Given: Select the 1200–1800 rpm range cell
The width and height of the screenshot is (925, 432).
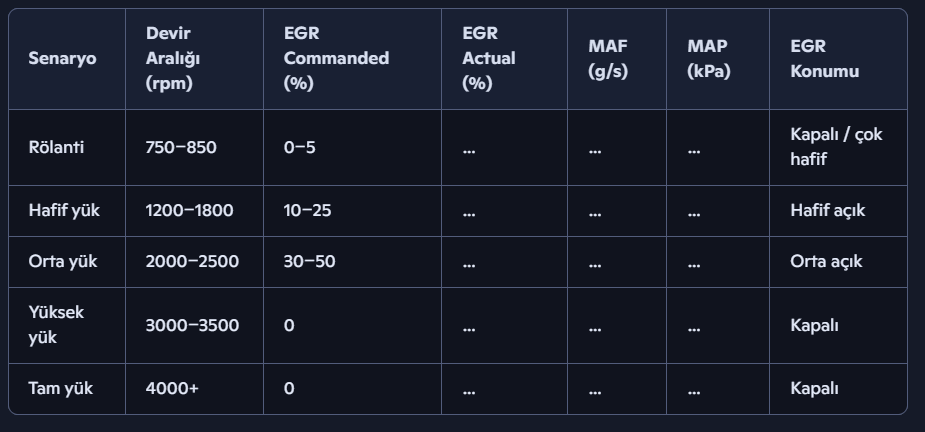Looking at the screenshot, I should (x=189, y=210).
